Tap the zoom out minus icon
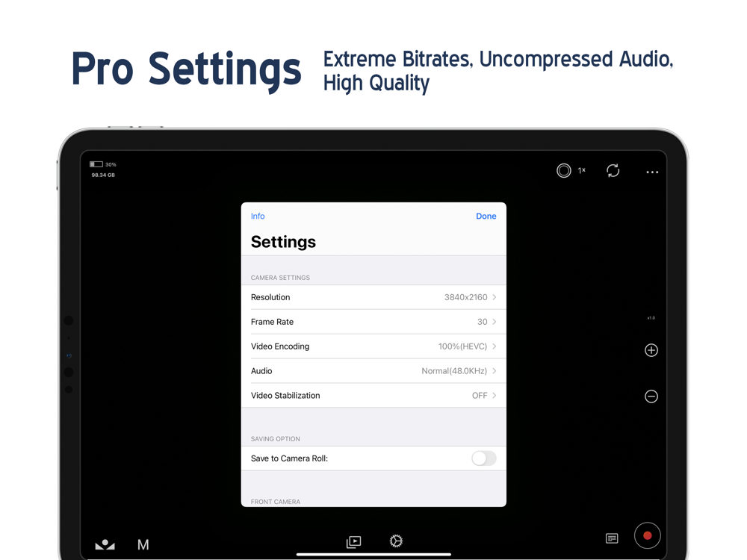 [x=651, y=396]
